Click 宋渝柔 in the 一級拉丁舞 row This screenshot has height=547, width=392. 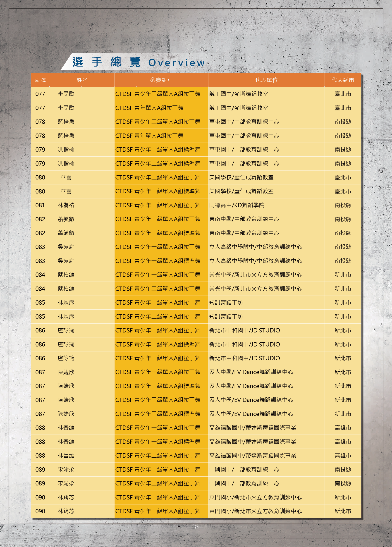point(66,470)
